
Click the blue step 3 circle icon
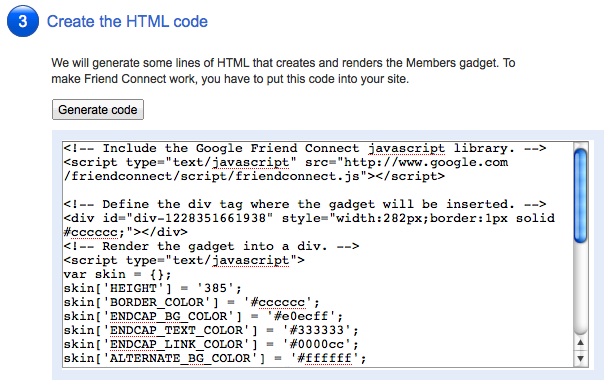(23, 21)
